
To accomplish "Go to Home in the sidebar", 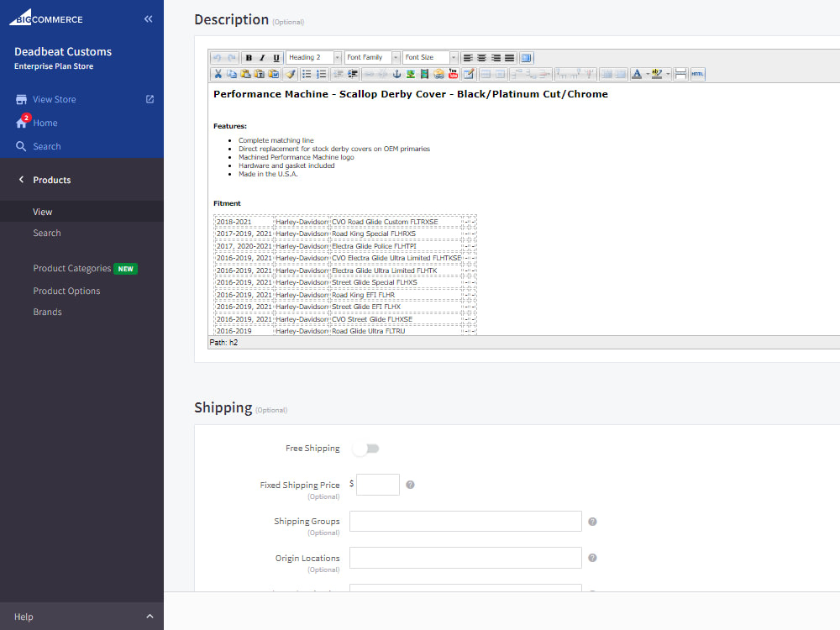I will (x=45, y=123).
